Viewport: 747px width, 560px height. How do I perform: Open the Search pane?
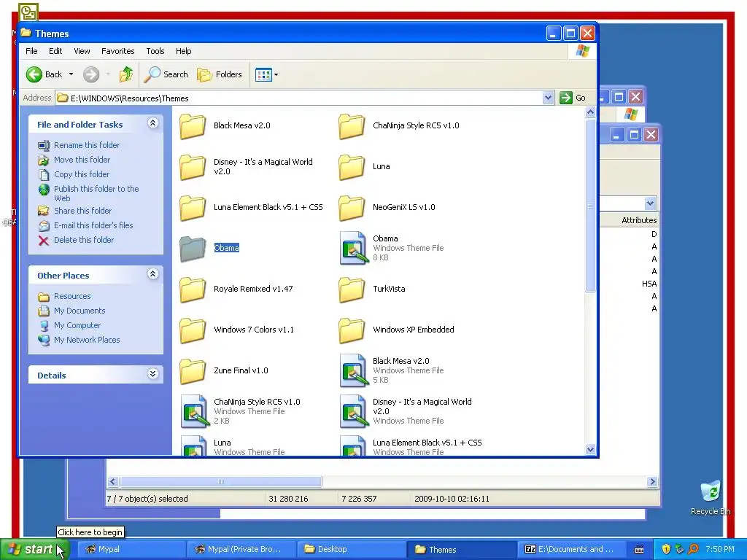point(167,74)
